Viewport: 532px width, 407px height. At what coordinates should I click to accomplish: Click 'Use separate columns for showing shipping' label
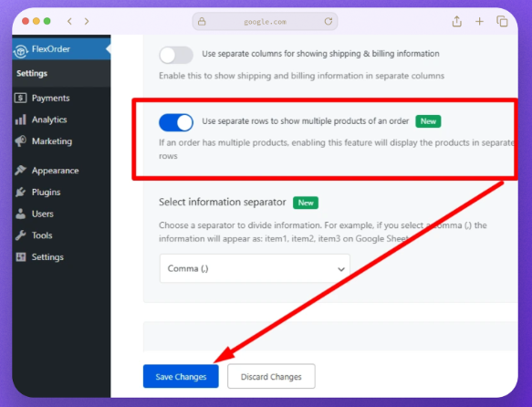320,54
